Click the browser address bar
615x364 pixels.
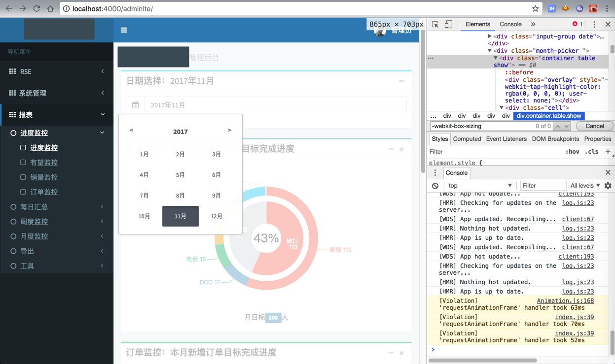click(x=301, y=8)
